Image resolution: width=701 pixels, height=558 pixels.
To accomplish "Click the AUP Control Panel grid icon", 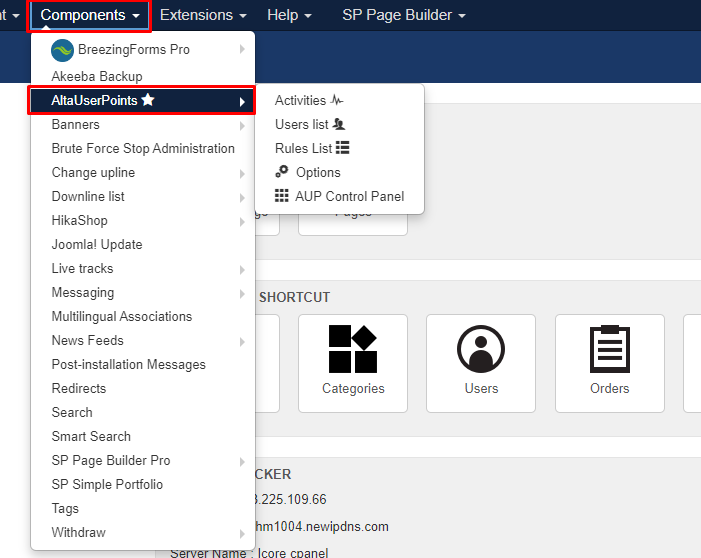I will click(282, 195).
